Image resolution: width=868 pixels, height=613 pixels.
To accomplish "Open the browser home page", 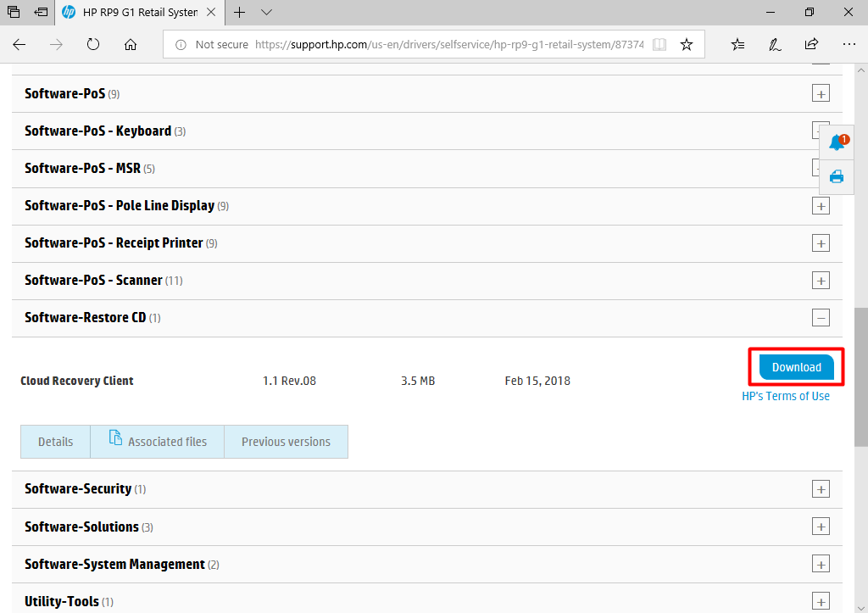I will [130, 45].
